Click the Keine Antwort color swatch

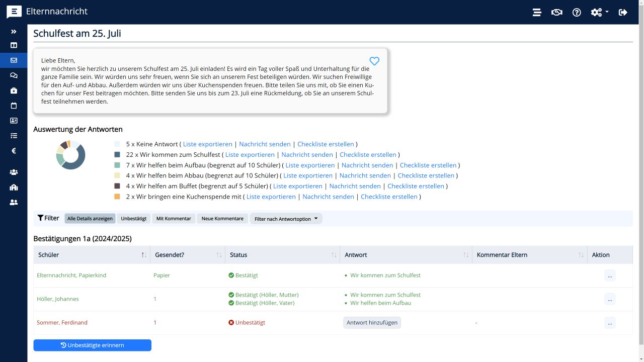point(117,144)
